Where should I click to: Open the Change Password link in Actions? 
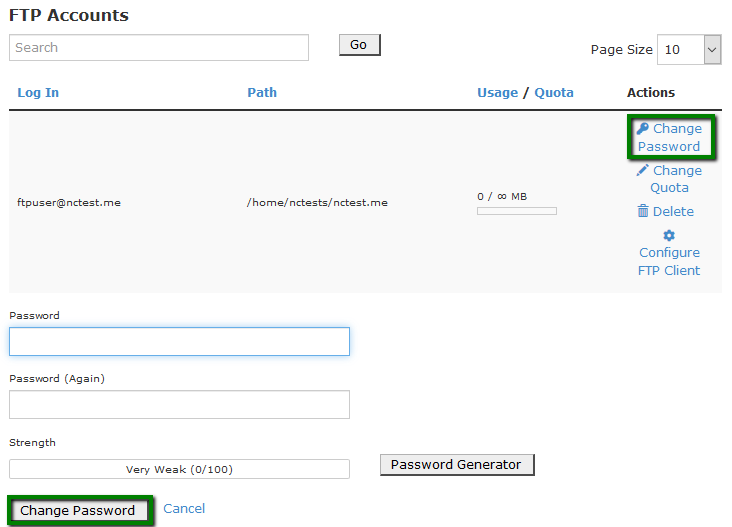(x=669, y=137)
